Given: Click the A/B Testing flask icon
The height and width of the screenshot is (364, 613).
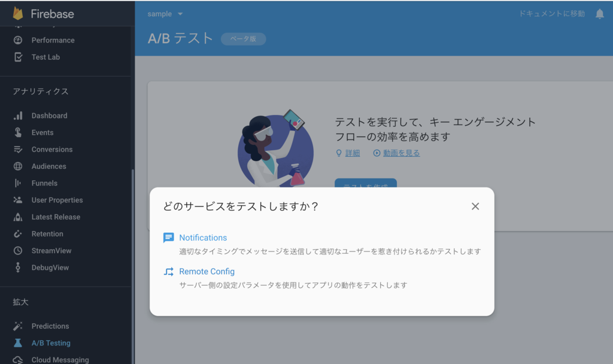Looking at the screenshot, I should point(18,343).
